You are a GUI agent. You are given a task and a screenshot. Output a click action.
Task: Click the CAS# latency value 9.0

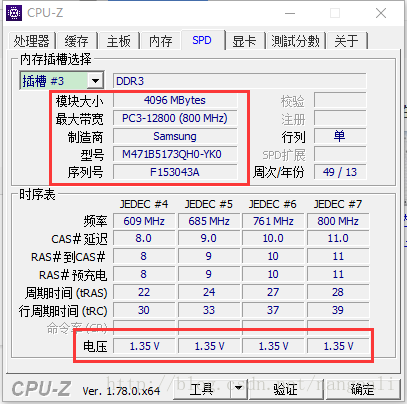click(209, 239)
